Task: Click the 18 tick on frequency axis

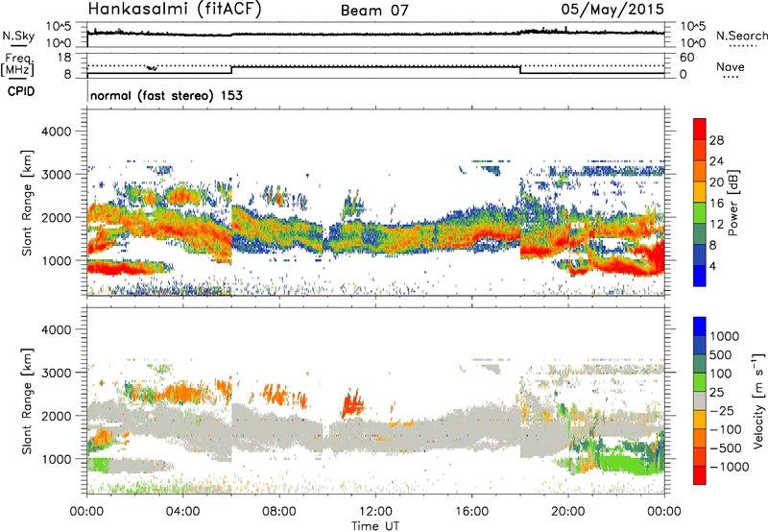Action: point(64,58)
